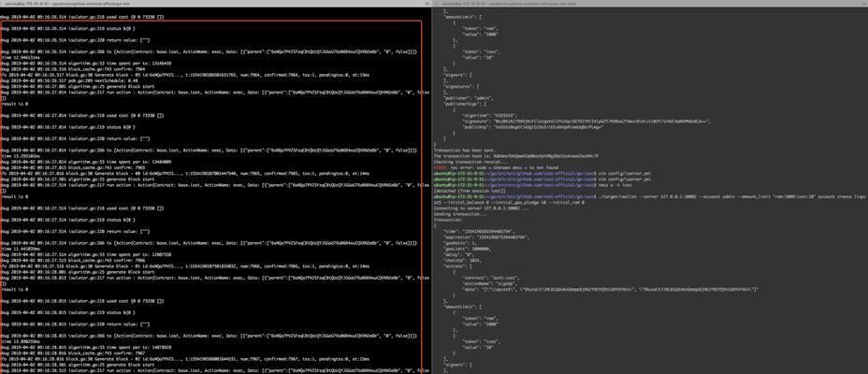Image resolution: width=868 pixels, height=374 pixels.
Task: Click the 'rpc error: code = Unknown' error line
Action: [496, 167]
